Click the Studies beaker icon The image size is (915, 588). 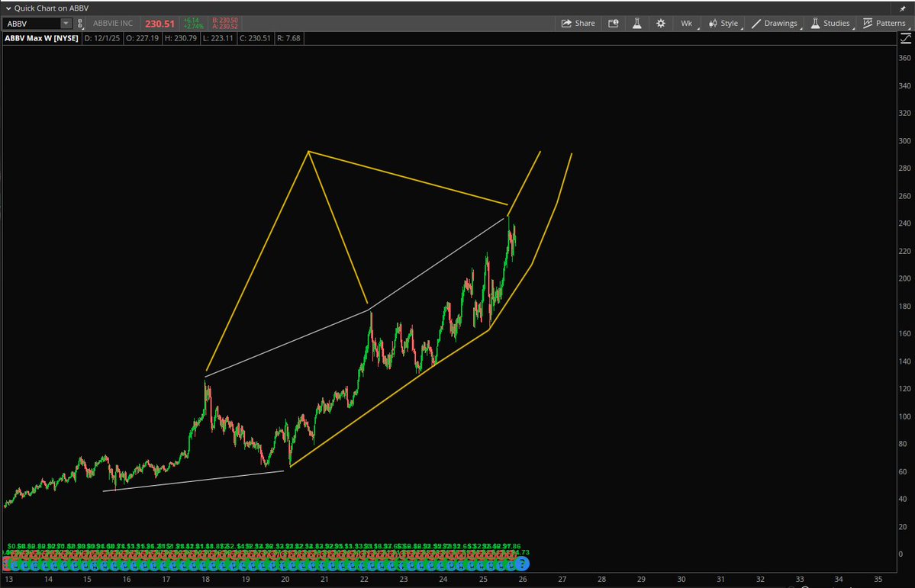pyautogui.click(x=815, y=23)
